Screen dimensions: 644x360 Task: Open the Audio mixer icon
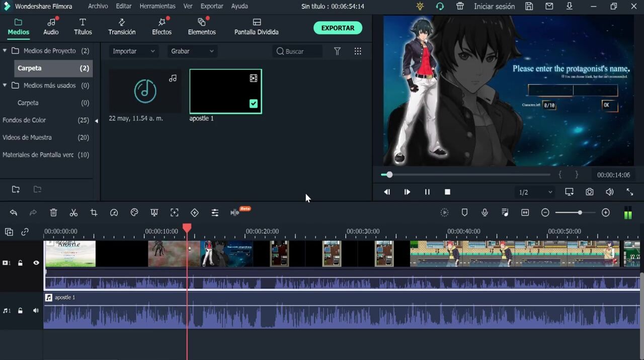click(x=505, y=213)
